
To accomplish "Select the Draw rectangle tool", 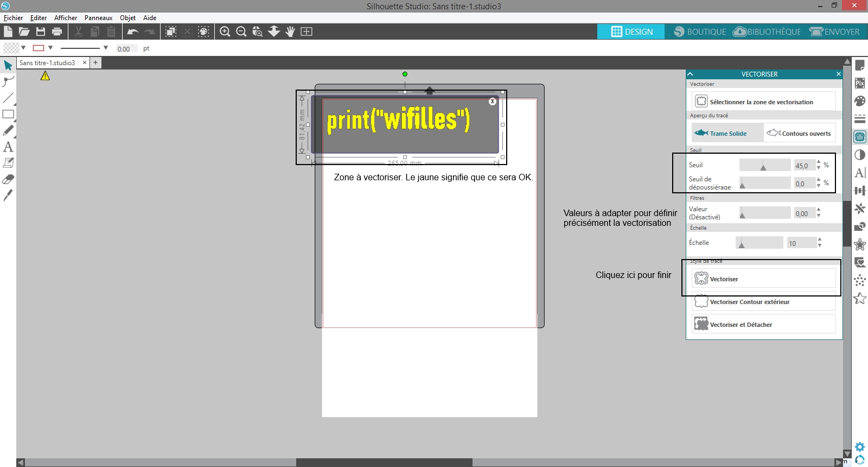I will click(8, 115).
